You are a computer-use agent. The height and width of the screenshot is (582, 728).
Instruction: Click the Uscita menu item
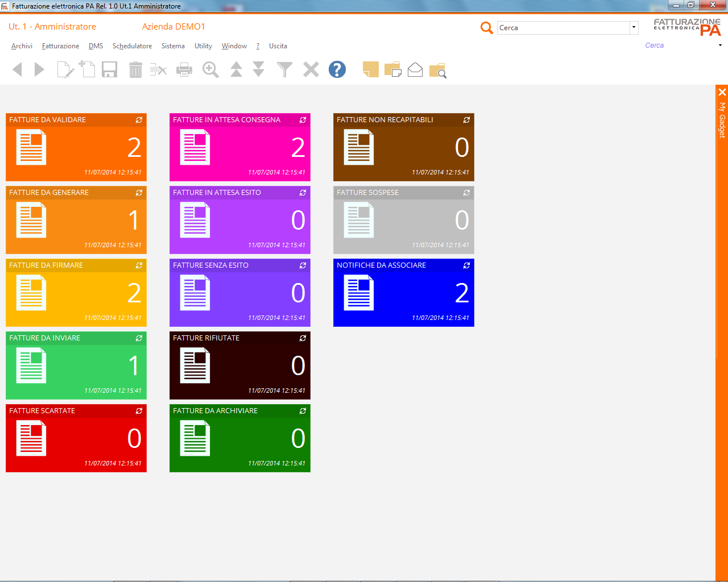(x=278, y=46)
